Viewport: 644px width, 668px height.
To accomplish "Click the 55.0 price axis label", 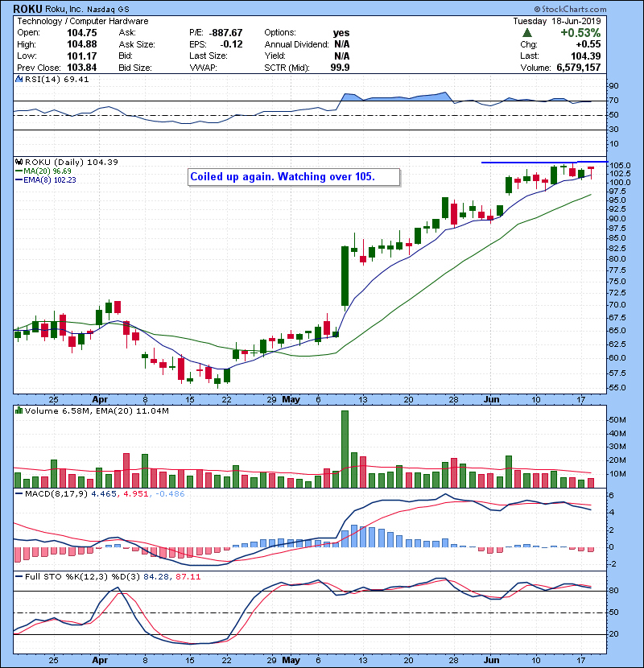I will coord(617,388).
